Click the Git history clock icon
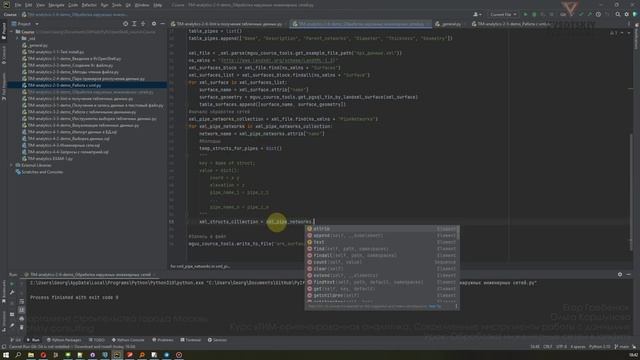Viewport: 640px width, 360px height. click(x=598, y=14)
